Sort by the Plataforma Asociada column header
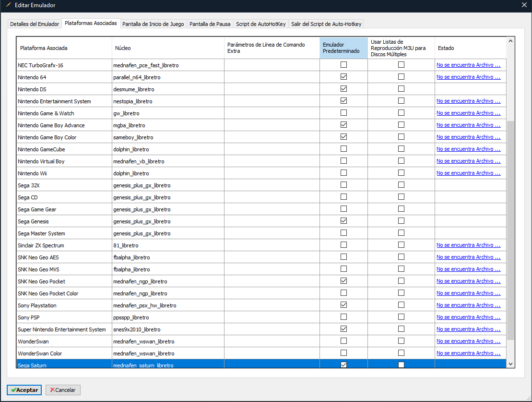The width and height of the screenshot is (532, 402). point(64,48)
